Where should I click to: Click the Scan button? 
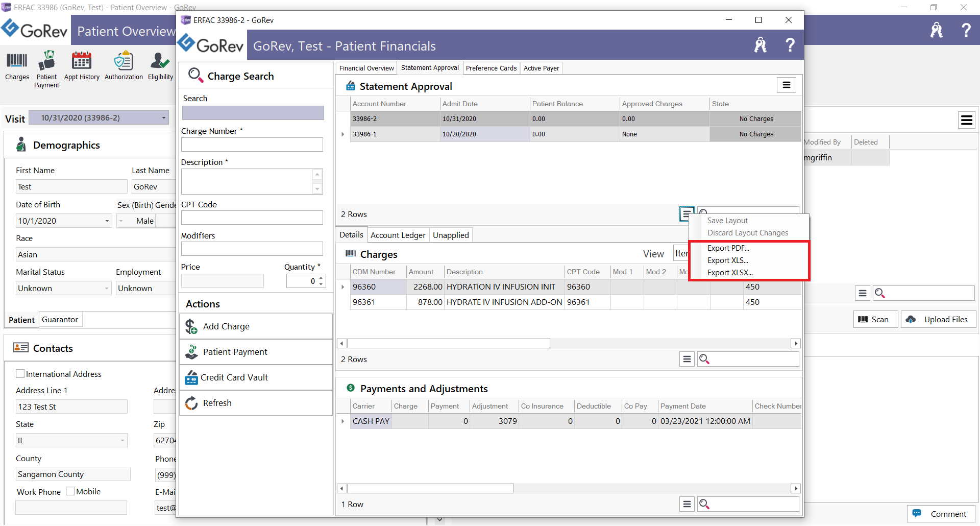[875, 319]
